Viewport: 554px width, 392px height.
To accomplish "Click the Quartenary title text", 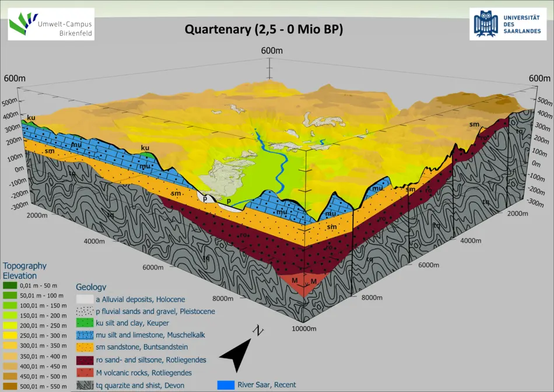I will [264, 29].
